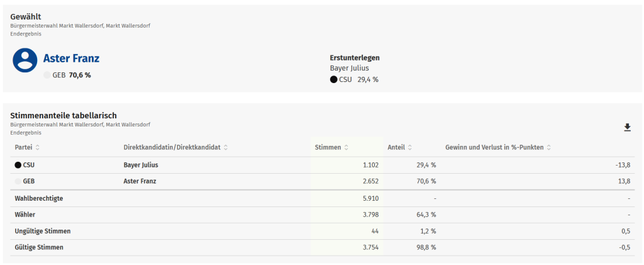Viewport: 644px width, 265px height.
Task: Click Aster Franz's profile avatar icon
Action: tap(25, 60)
